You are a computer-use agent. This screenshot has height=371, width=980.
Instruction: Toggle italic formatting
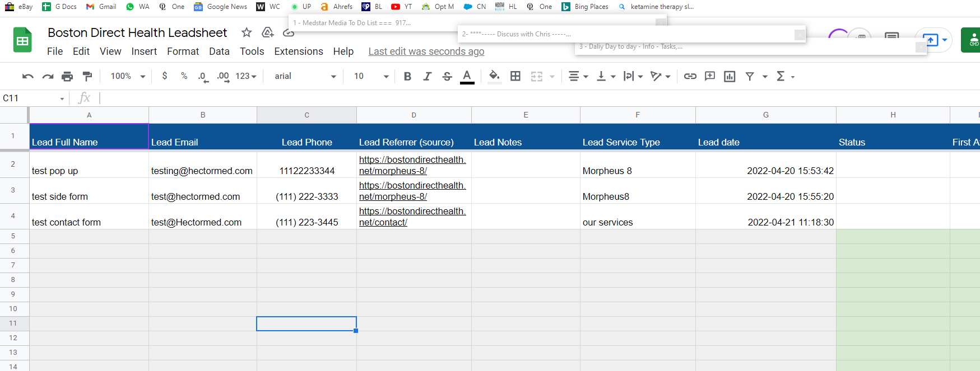[x=427, y=76]
